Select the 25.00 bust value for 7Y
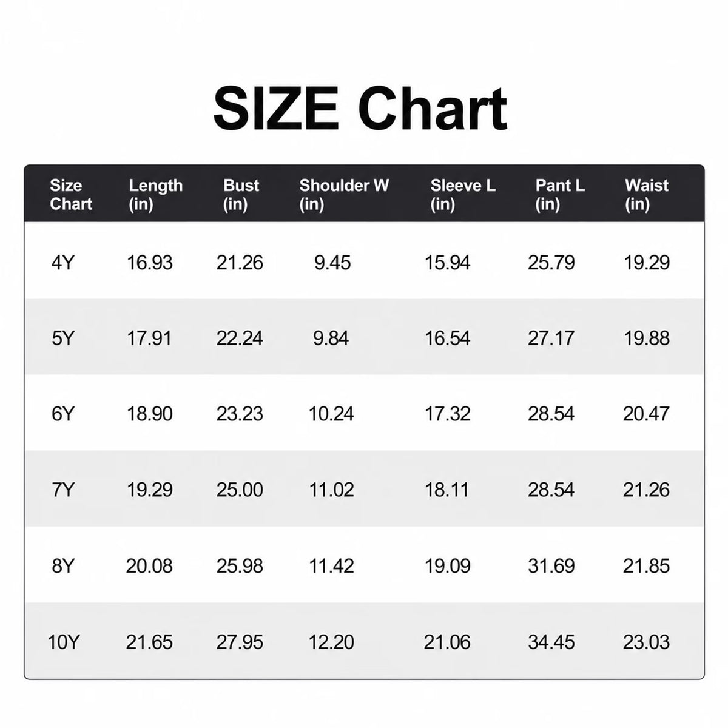The height and width of the screenshot is (728, 728). pyautogui.click(x=240, y=490)
